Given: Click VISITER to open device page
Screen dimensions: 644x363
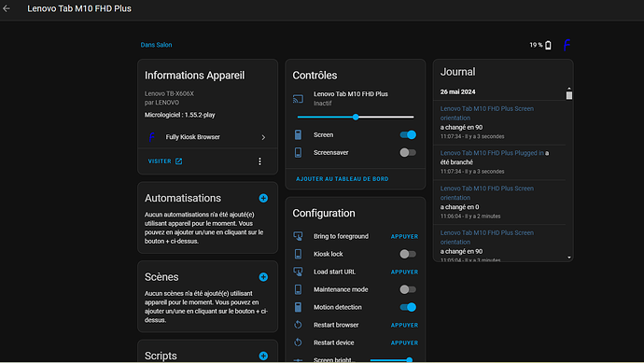Looking at the screenshot, I should (165, 161).
